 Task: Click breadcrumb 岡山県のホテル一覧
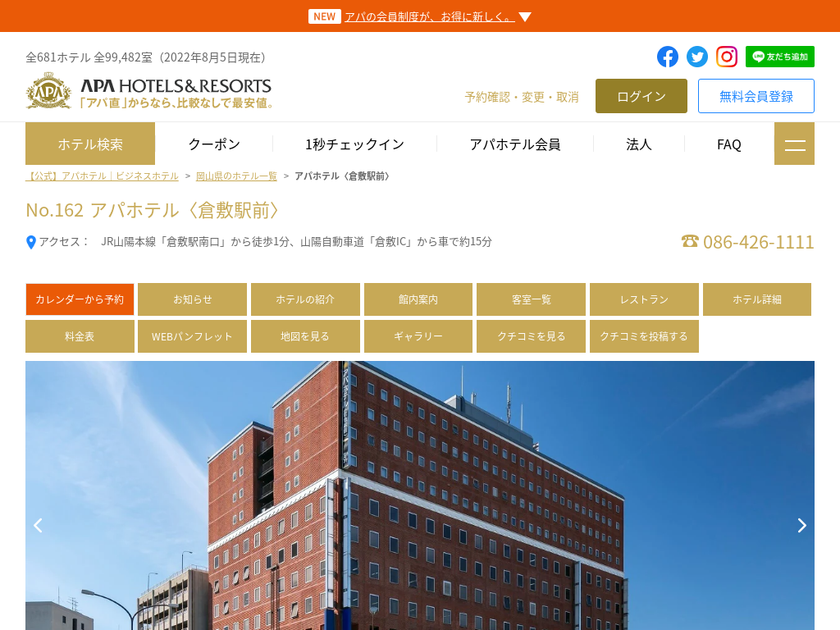coord(236,176)
